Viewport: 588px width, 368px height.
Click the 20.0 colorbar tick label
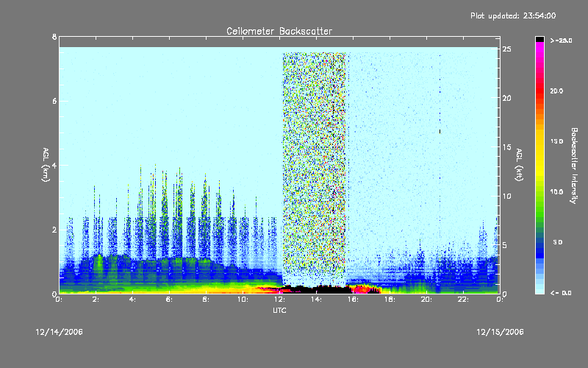coord(556,91)
